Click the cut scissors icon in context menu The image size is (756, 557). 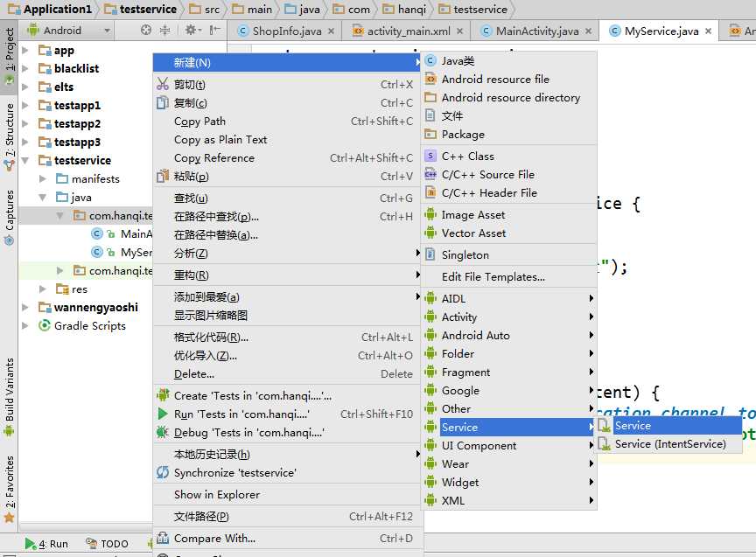pos(163,84)
